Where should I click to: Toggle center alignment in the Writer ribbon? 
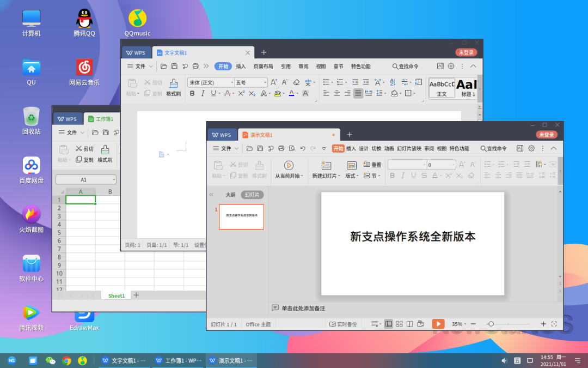coord(337,93)
